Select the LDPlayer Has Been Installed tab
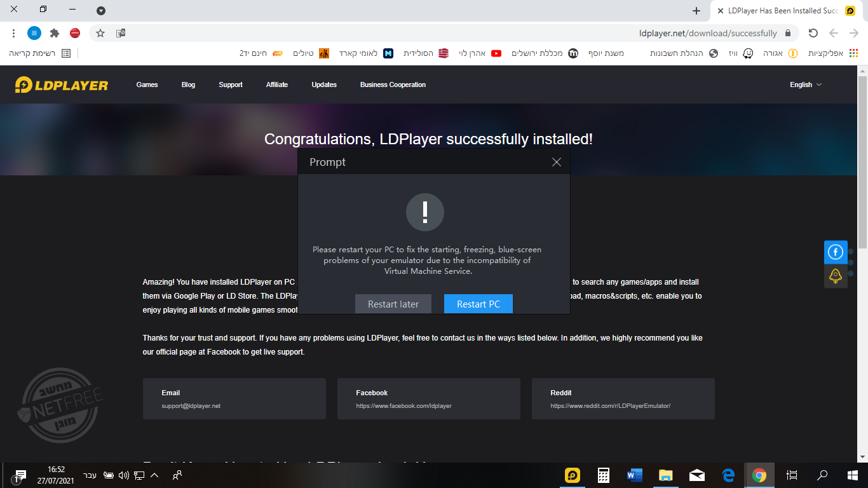 pyautogui.click(x=786, y=11)
